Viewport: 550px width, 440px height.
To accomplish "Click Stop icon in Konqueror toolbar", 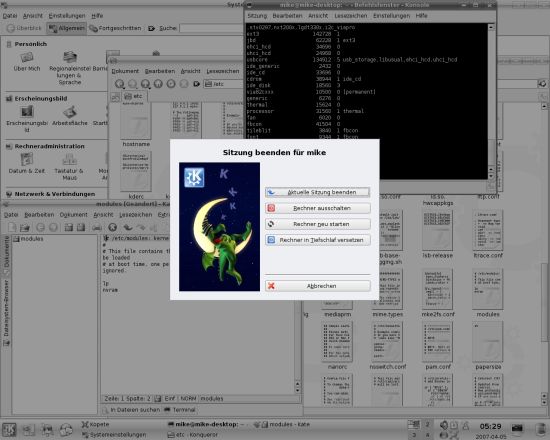I will click(184, 84).
